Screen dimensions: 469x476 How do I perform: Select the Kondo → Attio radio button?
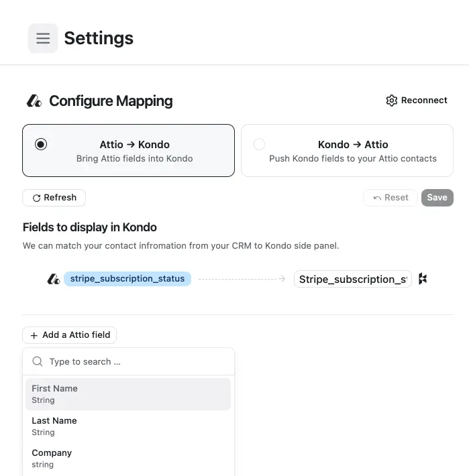pos(259,144)
